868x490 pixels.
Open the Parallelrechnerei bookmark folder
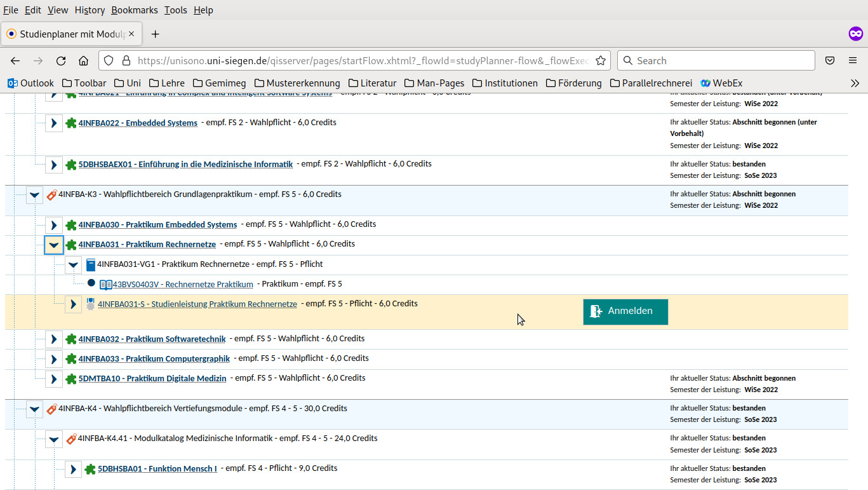click(651, 83)
